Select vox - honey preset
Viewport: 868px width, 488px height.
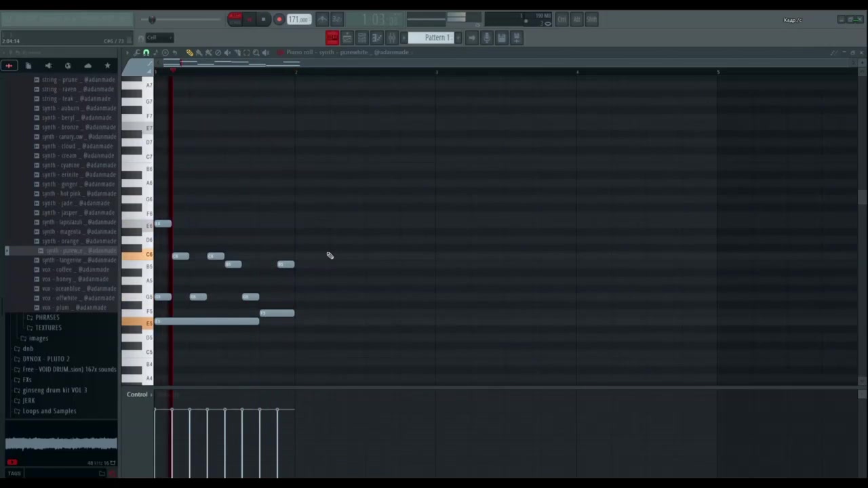tap(75, 279)
